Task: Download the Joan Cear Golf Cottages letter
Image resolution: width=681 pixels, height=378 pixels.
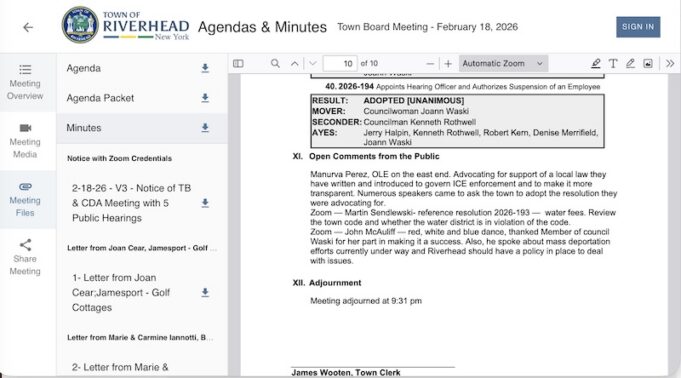Action: pyautogui.click(x=205, y=293)
